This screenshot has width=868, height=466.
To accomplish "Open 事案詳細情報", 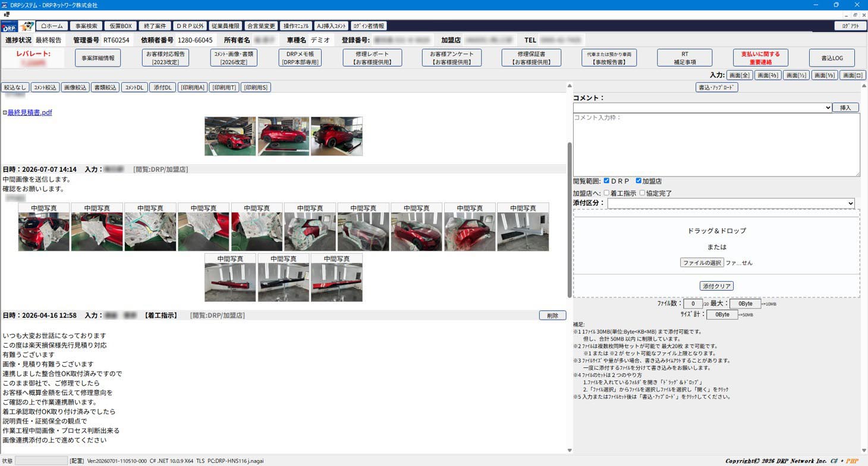I will click(98, 58).
